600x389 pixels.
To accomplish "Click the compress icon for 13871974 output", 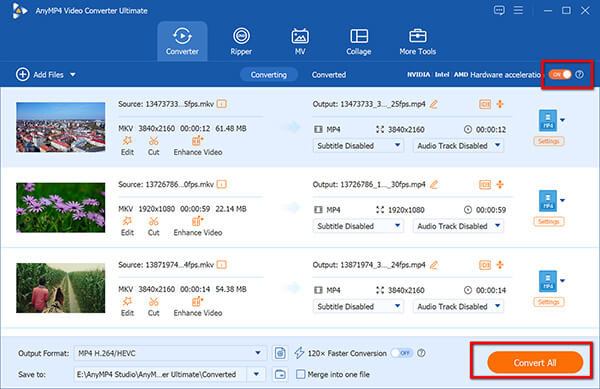I will pos(500,265).
